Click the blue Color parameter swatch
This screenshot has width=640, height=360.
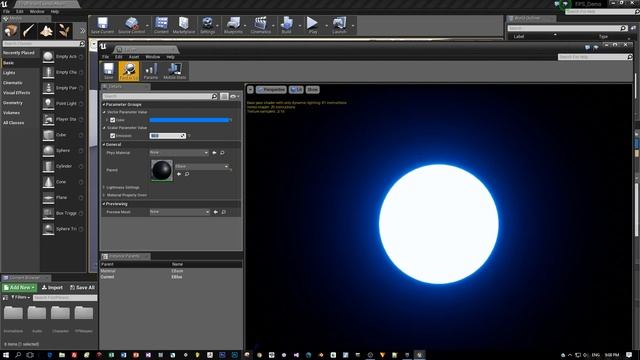(190, 120)
